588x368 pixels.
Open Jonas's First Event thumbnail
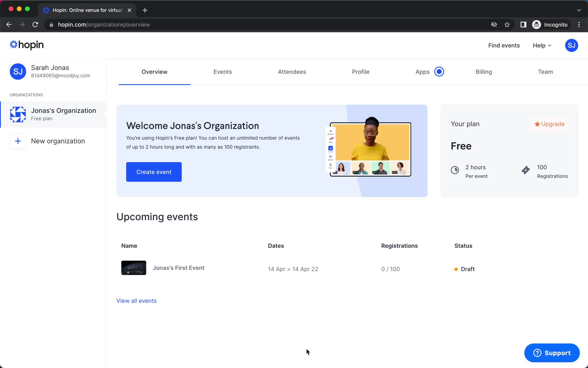click(x=134, y=268)
